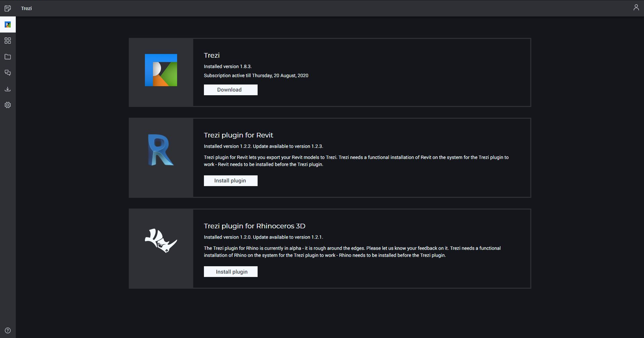644x338 pixels.
Task: Open the downloads sidebar icon
Action: point(8,89)
